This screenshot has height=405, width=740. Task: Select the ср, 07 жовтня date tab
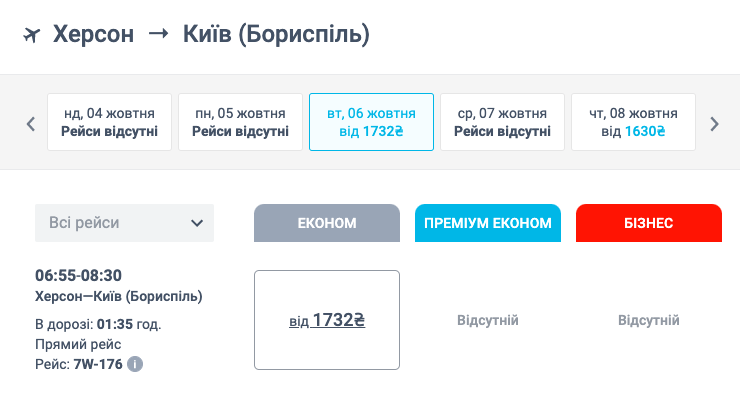pos(503,122)
